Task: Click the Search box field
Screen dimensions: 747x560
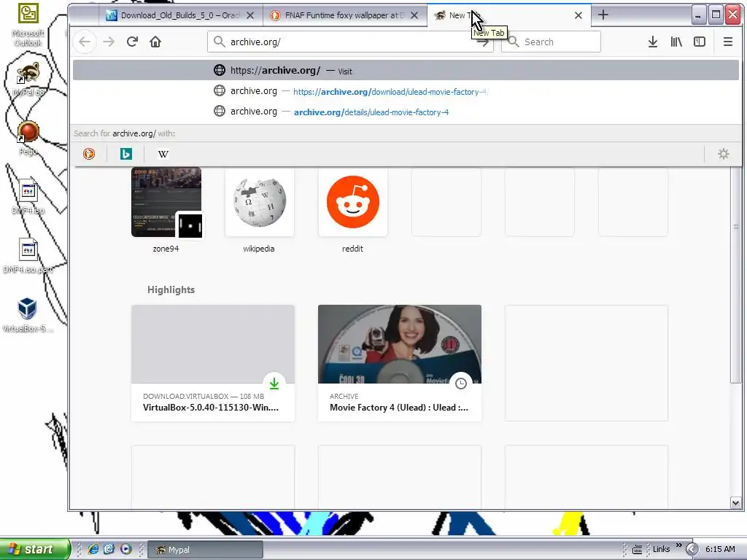Action: [x=551, y=42]
